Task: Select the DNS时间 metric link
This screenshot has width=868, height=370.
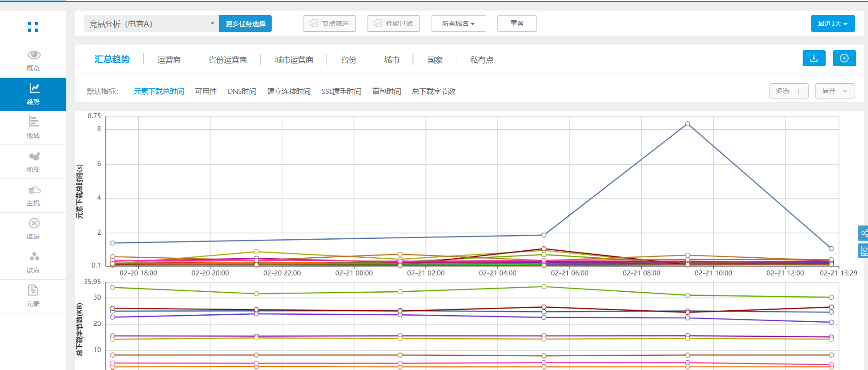Action: 242,92
